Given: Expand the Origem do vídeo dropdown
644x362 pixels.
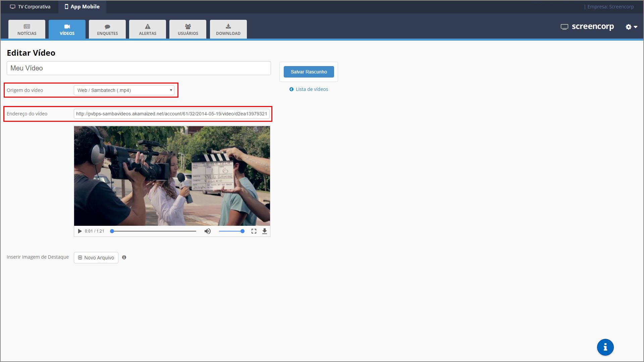Looking at the screenshot, I should coord(124,90).
